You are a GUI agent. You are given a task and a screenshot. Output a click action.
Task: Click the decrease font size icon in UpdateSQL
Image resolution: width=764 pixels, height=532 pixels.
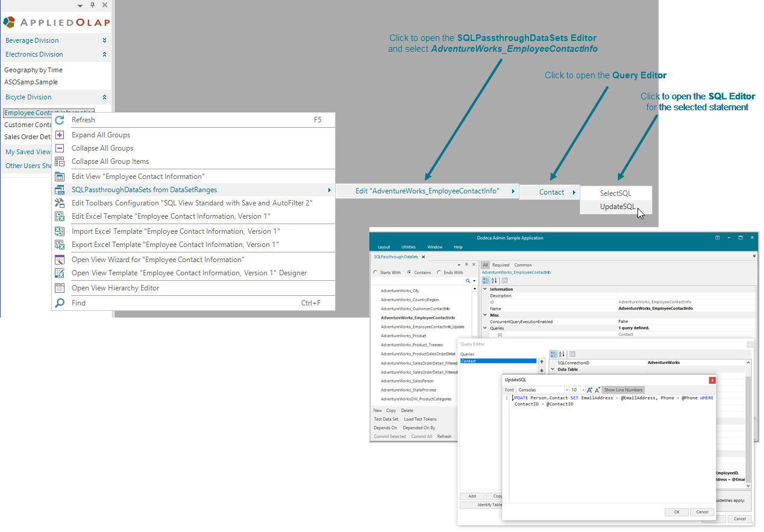click(x=598, y=390)
